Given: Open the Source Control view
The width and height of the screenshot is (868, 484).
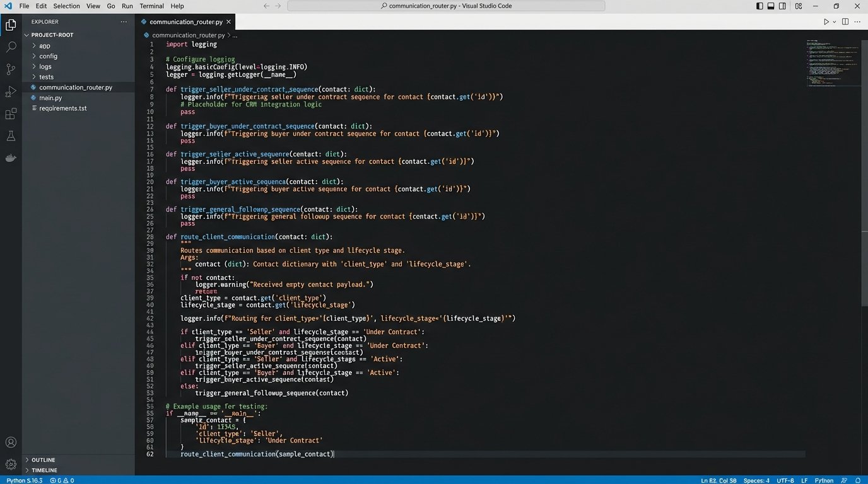Looking at the screenshot, I should coord(11,69).
